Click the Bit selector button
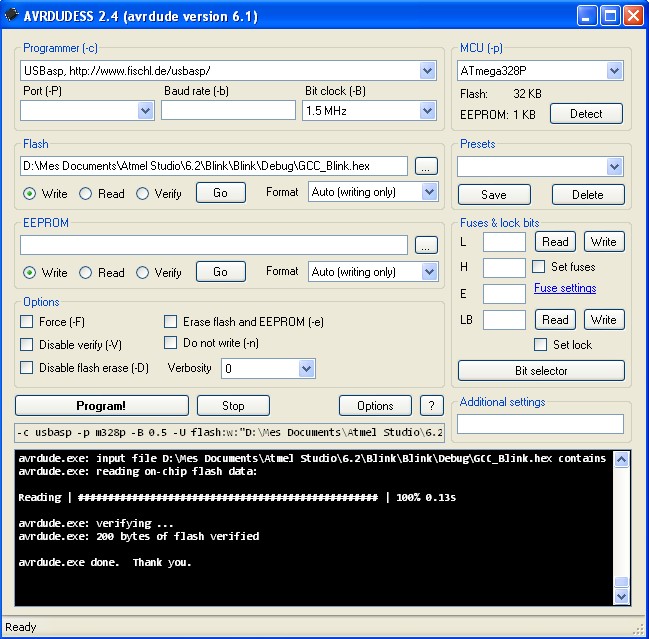The height and width of the screenshot is (639, 649). pyautogui.click(x=541, y=371)
